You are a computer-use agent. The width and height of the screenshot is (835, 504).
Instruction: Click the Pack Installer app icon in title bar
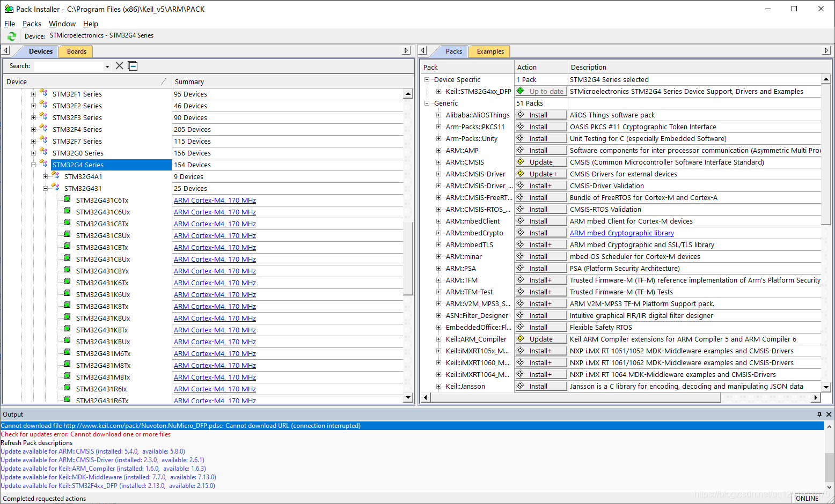click(9, 9)
